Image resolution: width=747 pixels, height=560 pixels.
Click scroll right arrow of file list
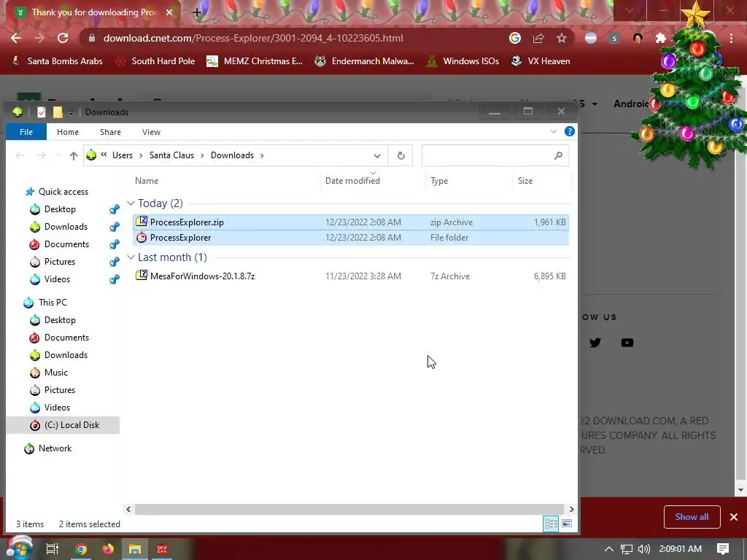pyautogui.click(x=571, y=509)
